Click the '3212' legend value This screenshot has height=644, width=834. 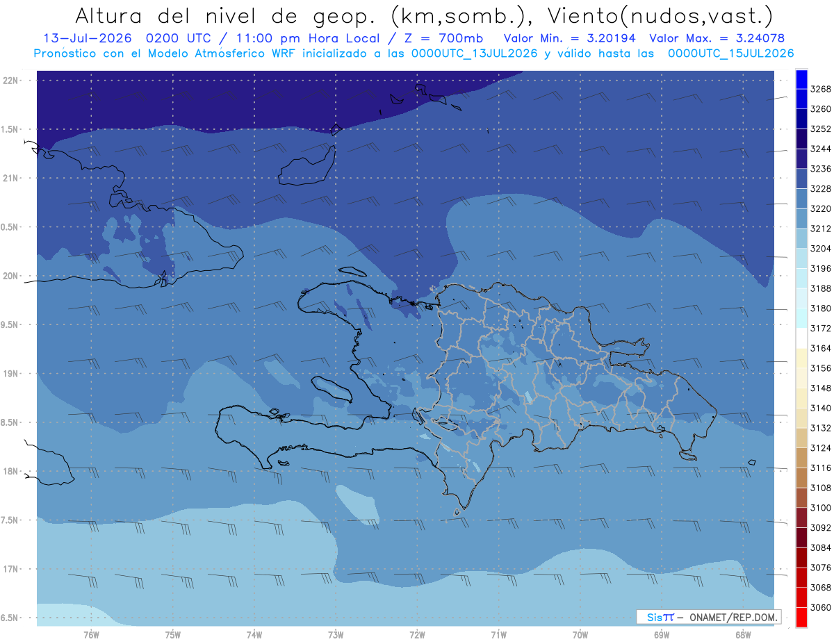click(821, 229)
